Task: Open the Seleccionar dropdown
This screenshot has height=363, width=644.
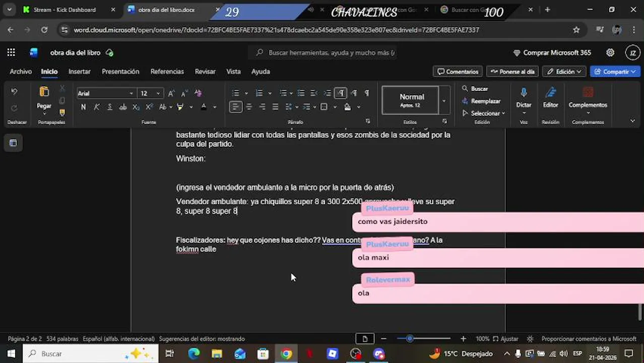Action: (484, 113)
